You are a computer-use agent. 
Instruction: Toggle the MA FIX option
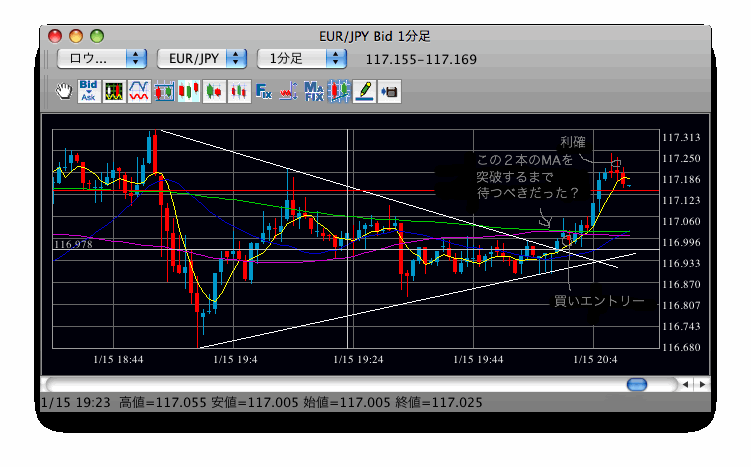coord(314,91)
